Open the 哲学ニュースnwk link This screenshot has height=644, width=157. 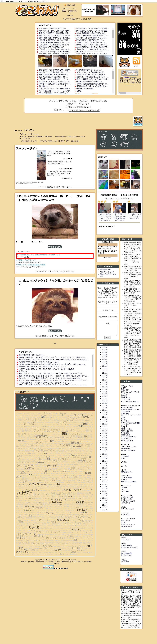click(127, 386)
